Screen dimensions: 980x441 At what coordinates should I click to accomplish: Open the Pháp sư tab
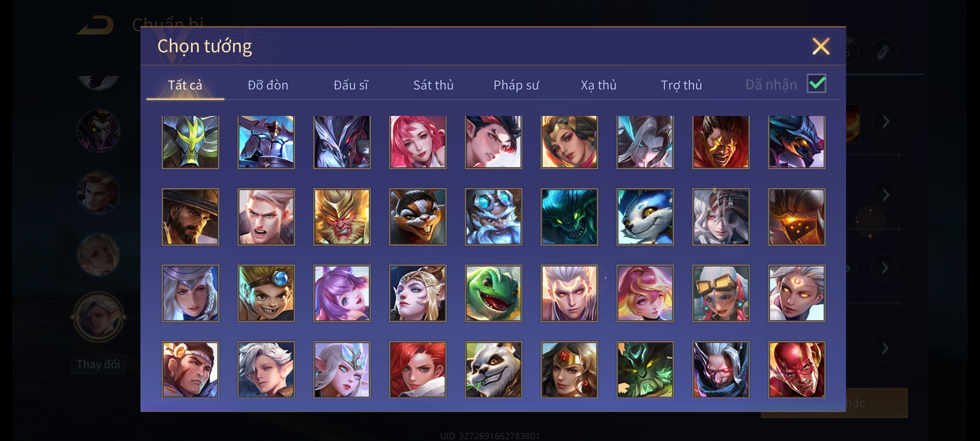516,85
